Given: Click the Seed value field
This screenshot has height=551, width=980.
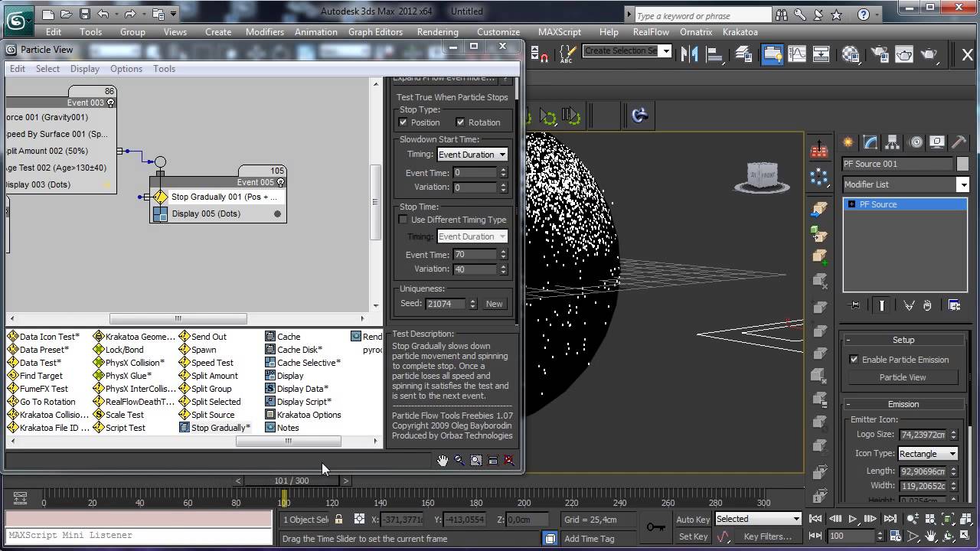Looking at the screenshot, I should 446,304.
